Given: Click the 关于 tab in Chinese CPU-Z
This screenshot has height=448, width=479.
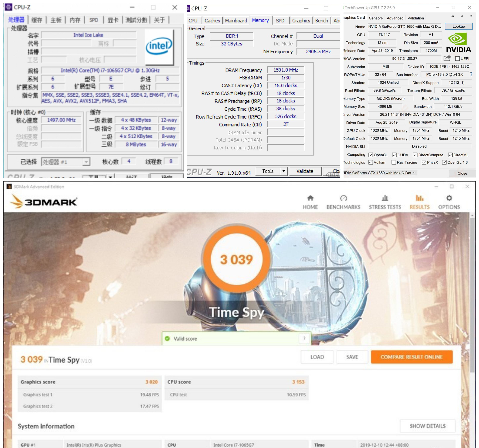Looking at the screenshot, I should 159,20.
